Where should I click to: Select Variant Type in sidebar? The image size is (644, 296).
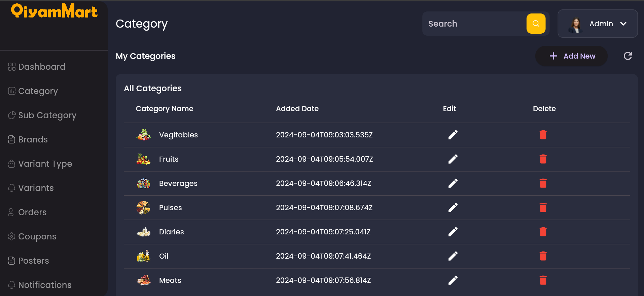[x=40, y=164]
